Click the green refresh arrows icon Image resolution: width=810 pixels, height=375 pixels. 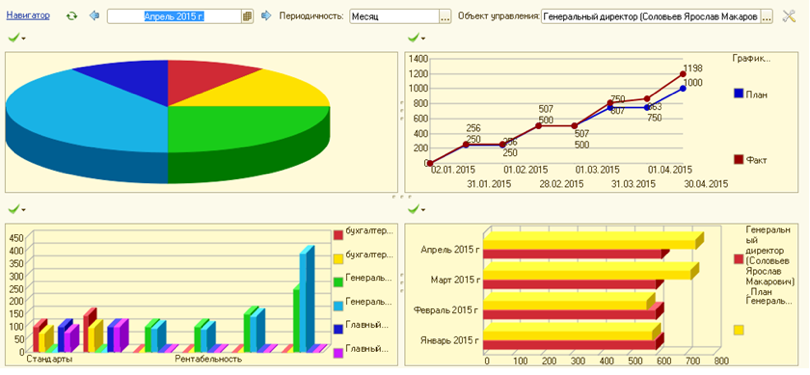pyautogui.click(x=72, y=16)
